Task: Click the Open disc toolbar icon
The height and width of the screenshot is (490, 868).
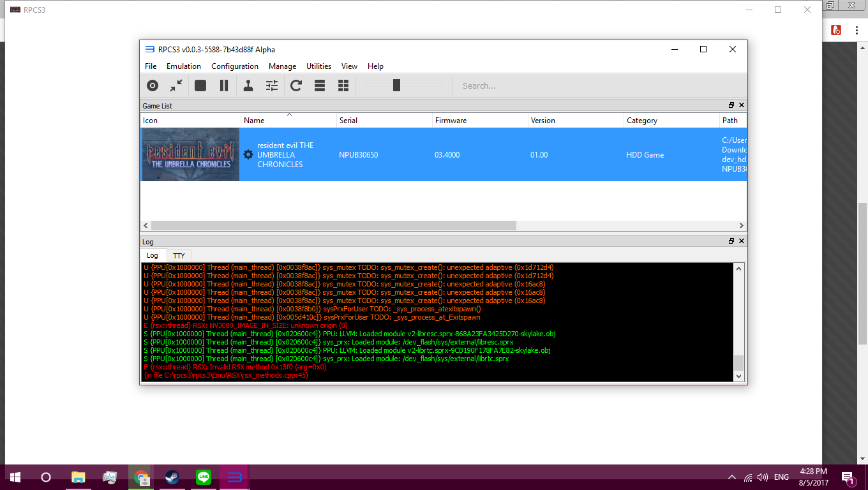Action: (153, 85)
